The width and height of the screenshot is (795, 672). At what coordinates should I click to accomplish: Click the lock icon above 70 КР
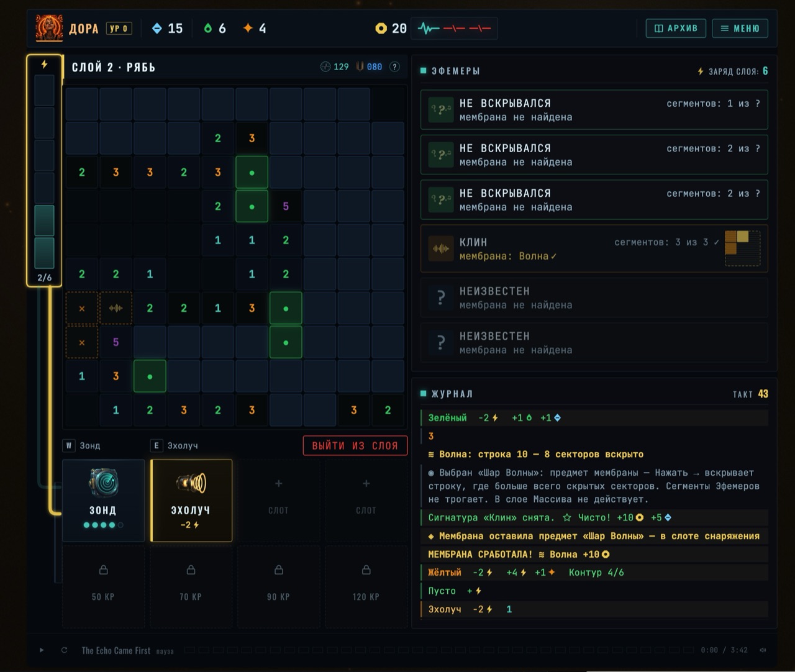click(x=191, y=570)
